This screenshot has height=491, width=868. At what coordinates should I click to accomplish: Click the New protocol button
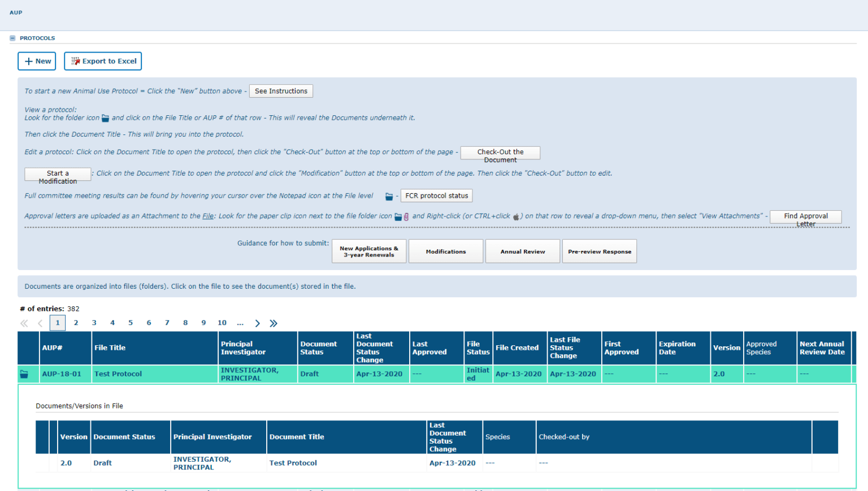click(x=37, y=61)
